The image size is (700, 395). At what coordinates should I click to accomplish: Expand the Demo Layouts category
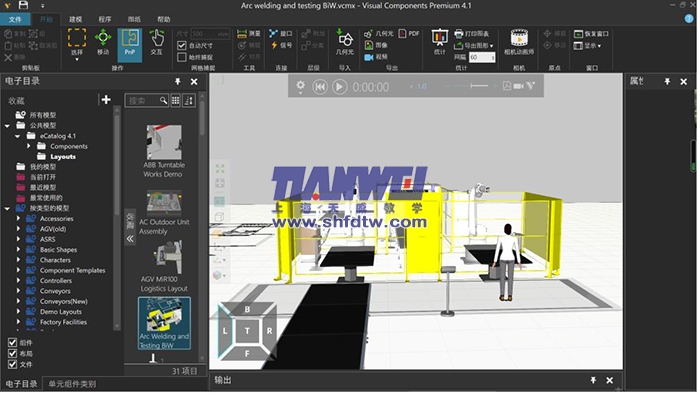(18, 312)
